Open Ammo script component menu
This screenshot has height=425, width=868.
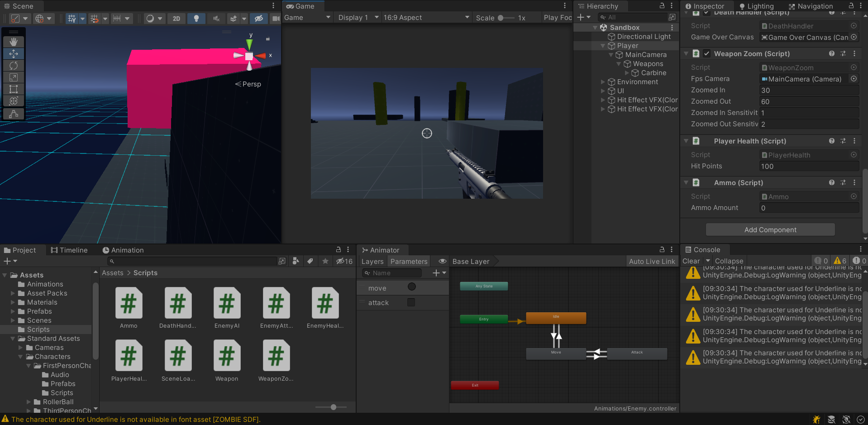tap(854, 182)
